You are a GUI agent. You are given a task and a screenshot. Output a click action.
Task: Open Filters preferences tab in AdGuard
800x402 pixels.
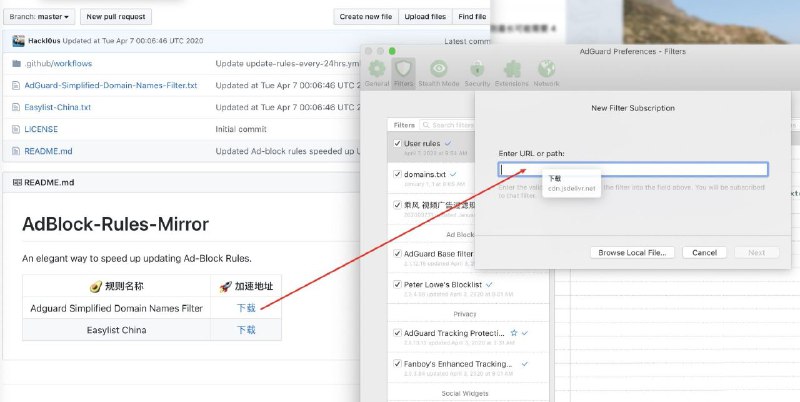[404, 73]
